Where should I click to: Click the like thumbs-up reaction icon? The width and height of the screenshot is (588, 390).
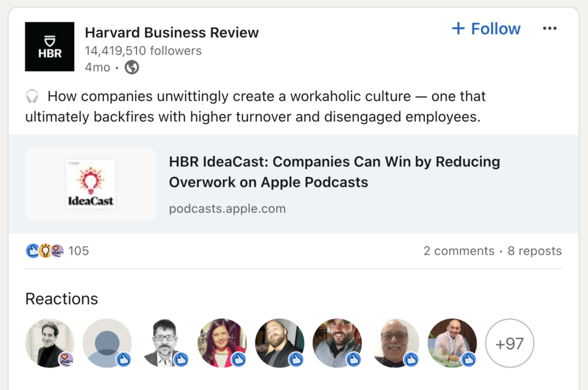(x=33, y=251)
